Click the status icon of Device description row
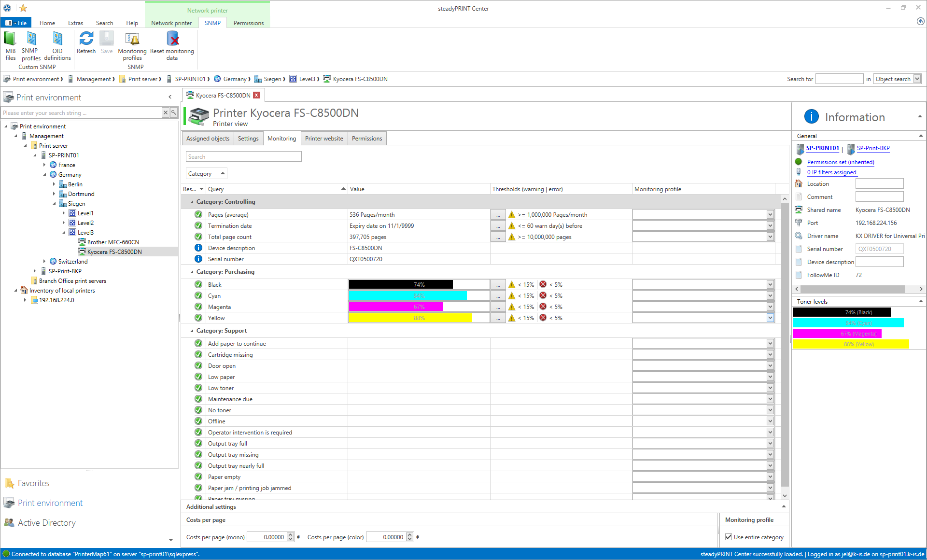Viewport: 927px width, 560px height. pos(198,248)
